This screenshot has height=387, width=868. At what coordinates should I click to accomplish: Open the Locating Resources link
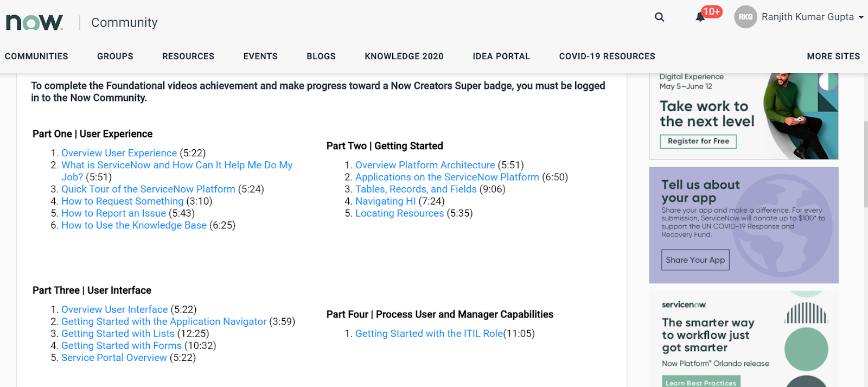point(399,213)
